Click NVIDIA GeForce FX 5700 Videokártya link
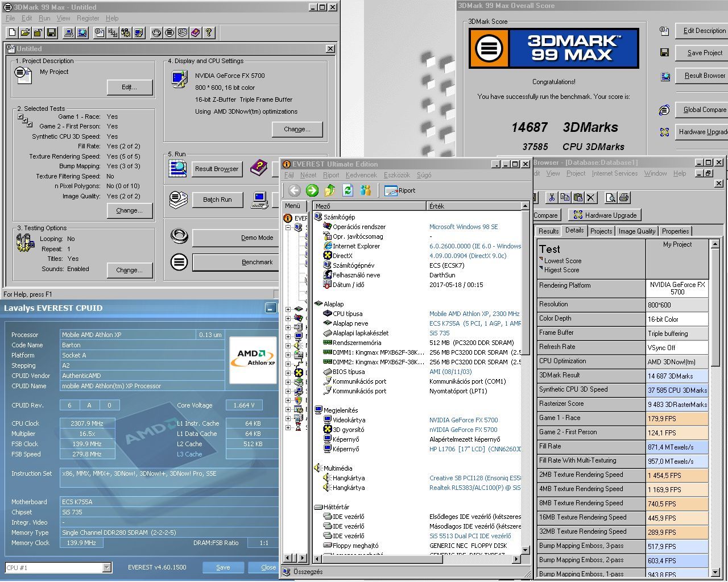Image resolution: width=728 pixels, height=582 pixels. coord(464,420)
